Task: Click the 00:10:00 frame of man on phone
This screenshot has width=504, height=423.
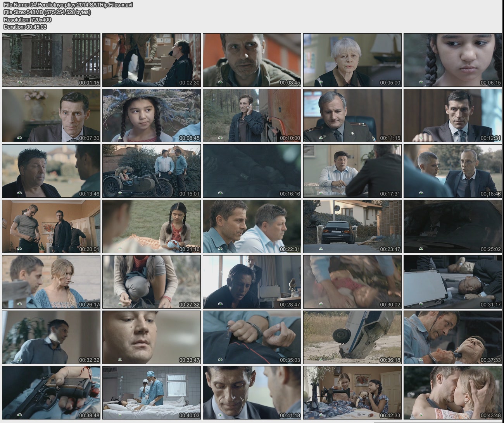Action: (252, 116)
